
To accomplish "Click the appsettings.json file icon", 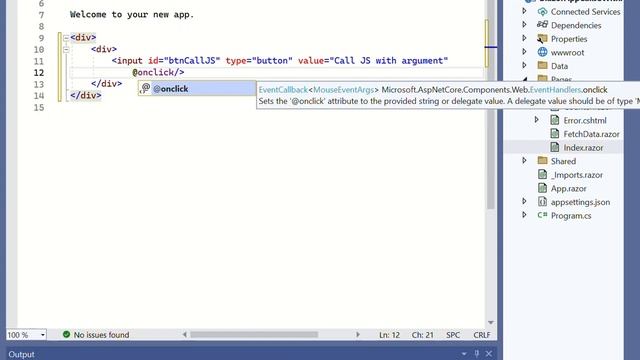I will click(542, 202).
